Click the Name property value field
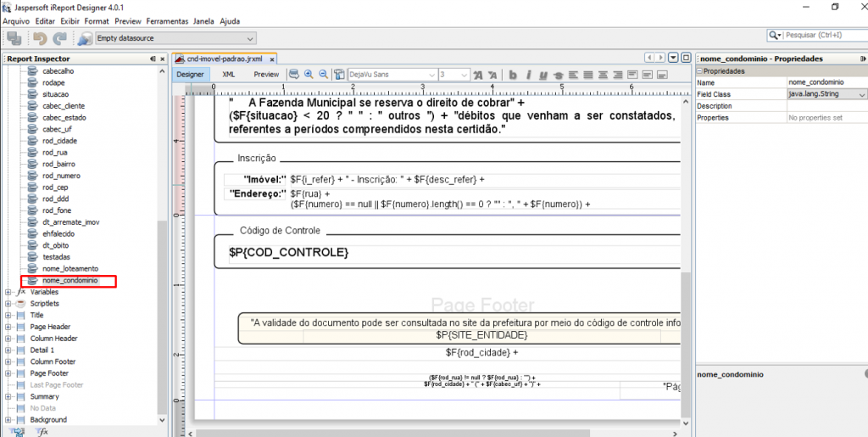This screenshot has height=437, width=868. (827, 82)
